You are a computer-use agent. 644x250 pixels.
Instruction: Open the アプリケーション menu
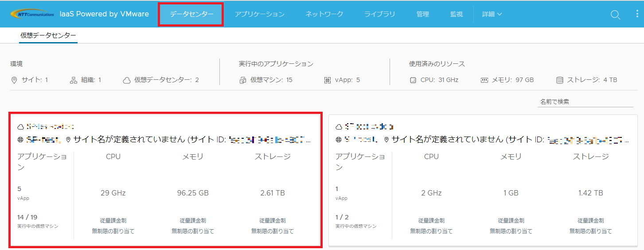click(x=260, y=14)
